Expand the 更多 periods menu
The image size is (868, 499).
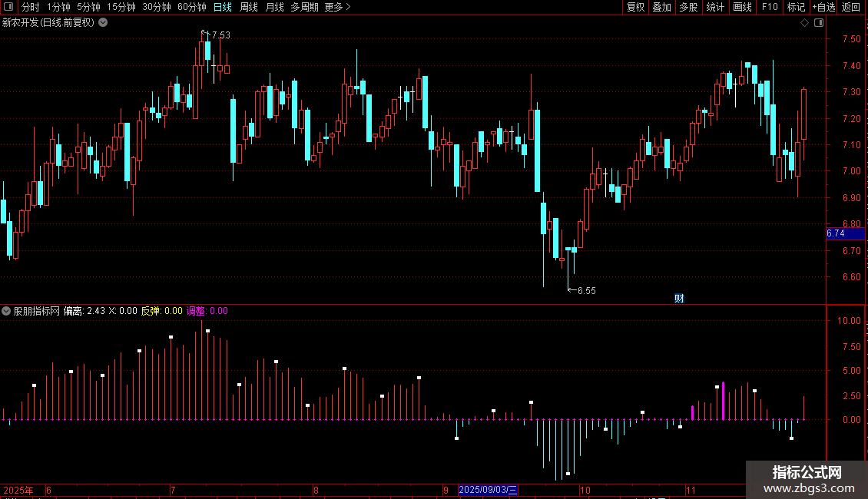[x=337, y=7]
